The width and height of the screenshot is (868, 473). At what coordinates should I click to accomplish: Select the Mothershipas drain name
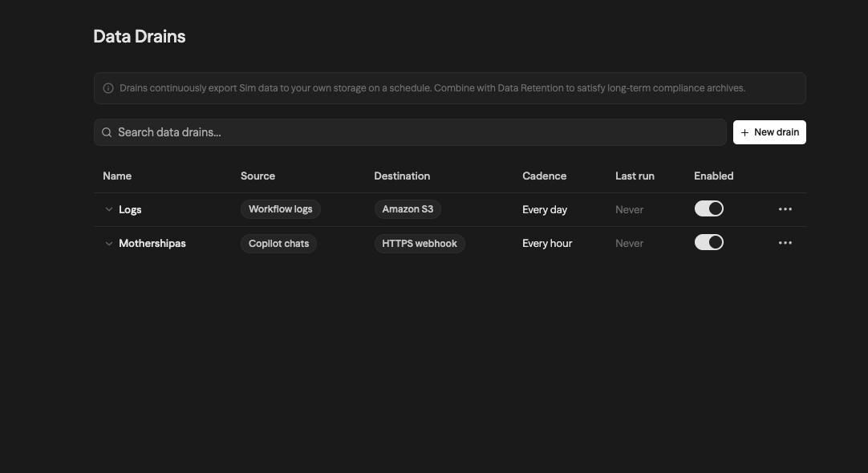[x=152, y=244]
